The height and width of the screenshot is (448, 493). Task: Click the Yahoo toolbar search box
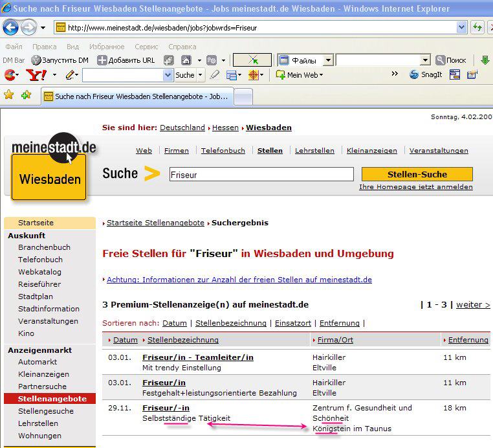tap(123, 75)
